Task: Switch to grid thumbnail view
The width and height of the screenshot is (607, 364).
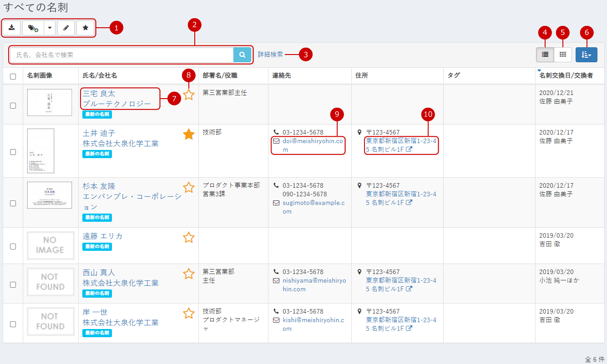Action: [x=563, y=55]
